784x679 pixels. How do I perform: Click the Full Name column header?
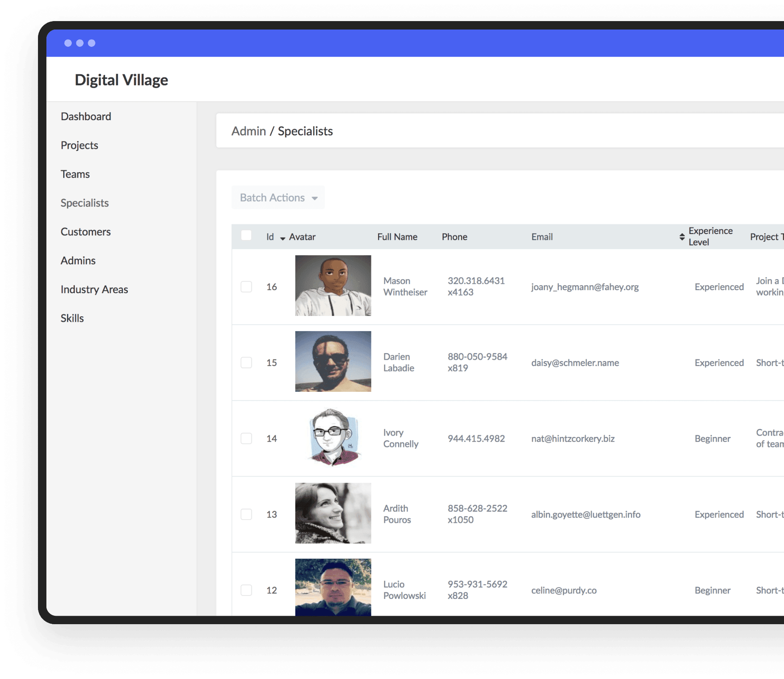pyautogui.click(x=397, y=237)
